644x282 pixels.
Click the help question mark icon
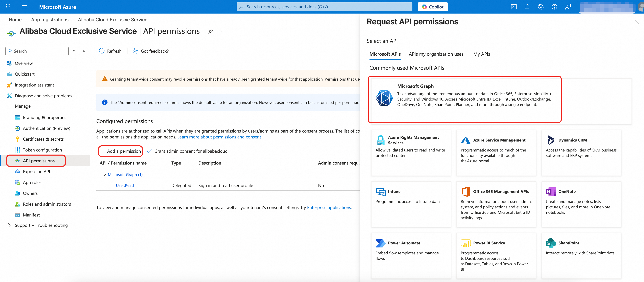click(554, 7)
